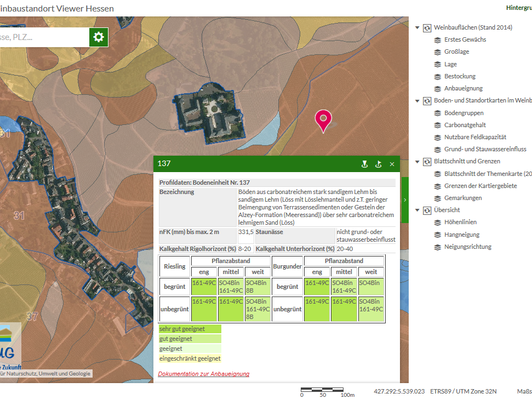Open Dokumentation zur Anbaueignung link
The image size is (532, 399).
tap(203, 374)
